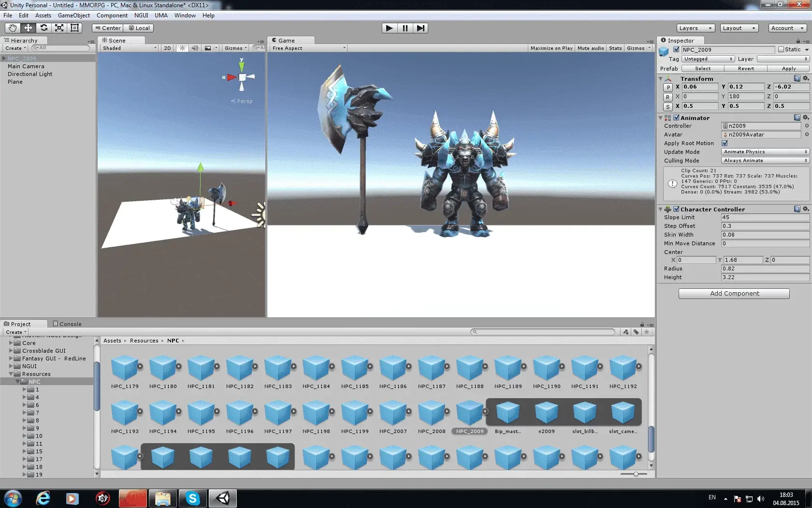812x508 pixels.
Task: Open Update Mode Animate Physics dropdown
Action: 765,152
